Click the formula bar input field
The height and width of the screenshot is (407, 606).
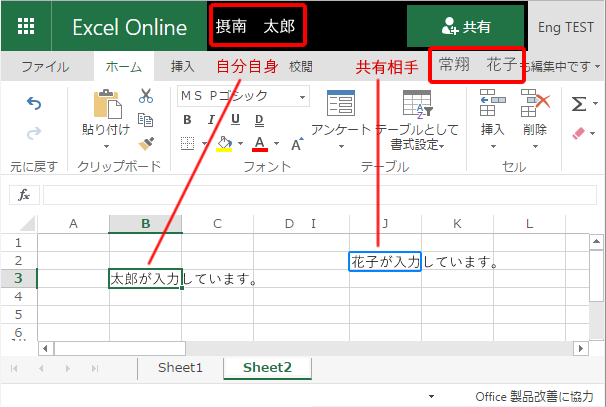pyautogui.click(x=320, y=195)
